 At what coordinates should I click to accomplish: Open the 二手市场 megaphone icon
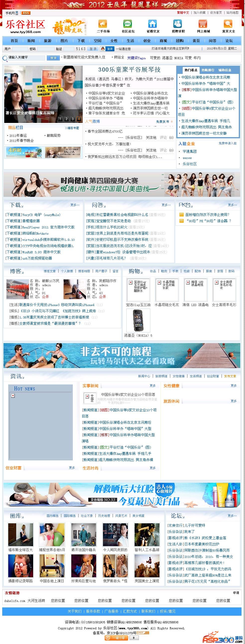coord(102,24)
